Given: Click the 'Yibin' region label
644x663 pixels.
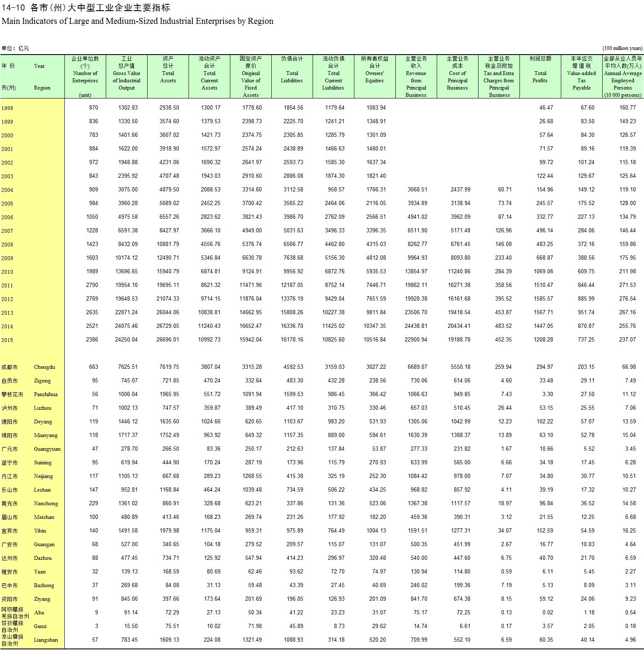Looking at the screenshot, I should (40, 531).
